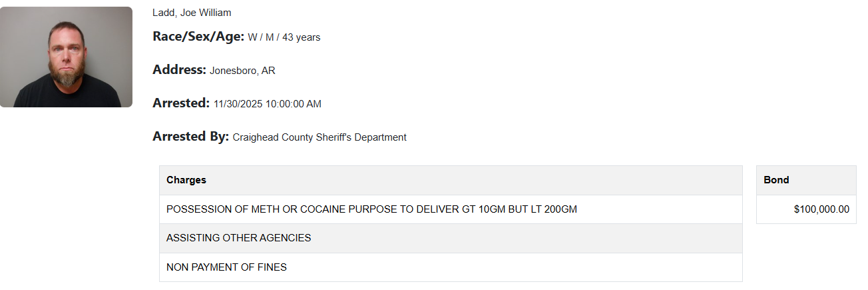Click the $100,000.00 bond amount
Image resolution: width=868 pixels, height=290 pixels.
pos(821,209)
